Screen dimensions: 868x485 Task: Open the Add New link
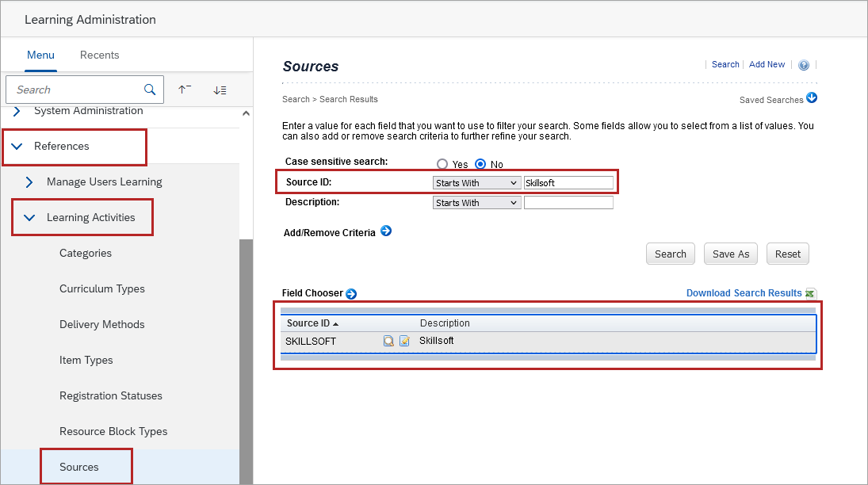pyautogui.click(x=766, y=64)
